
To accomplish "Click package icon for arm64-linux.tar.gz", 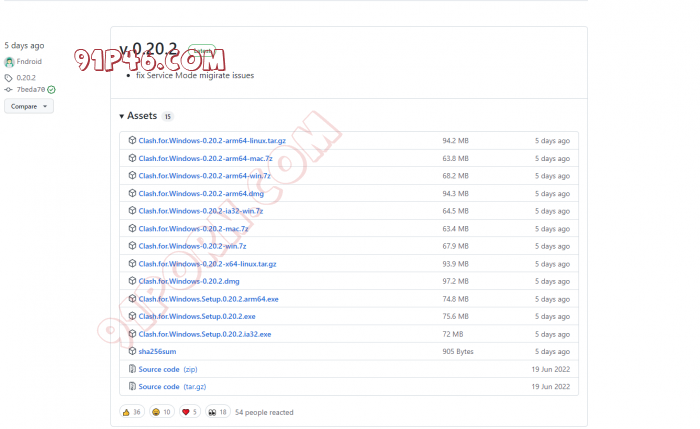I will 132,141.
